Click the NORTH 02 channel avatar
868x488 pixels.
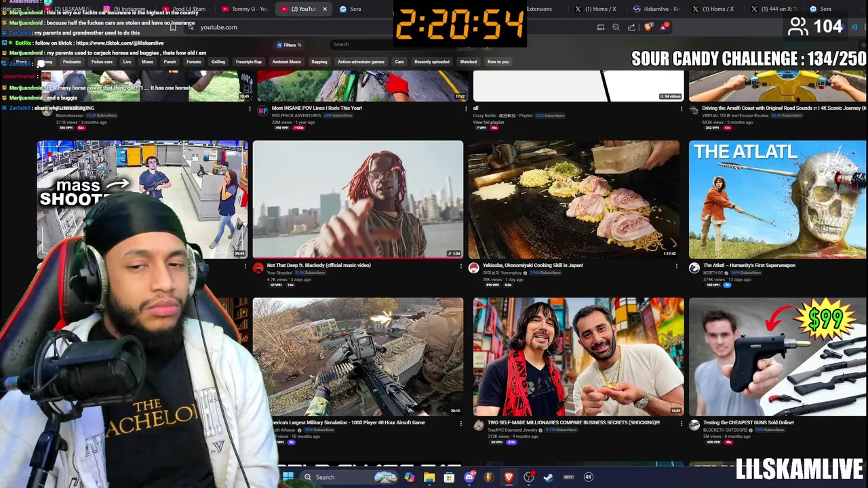tap(694, 268)
